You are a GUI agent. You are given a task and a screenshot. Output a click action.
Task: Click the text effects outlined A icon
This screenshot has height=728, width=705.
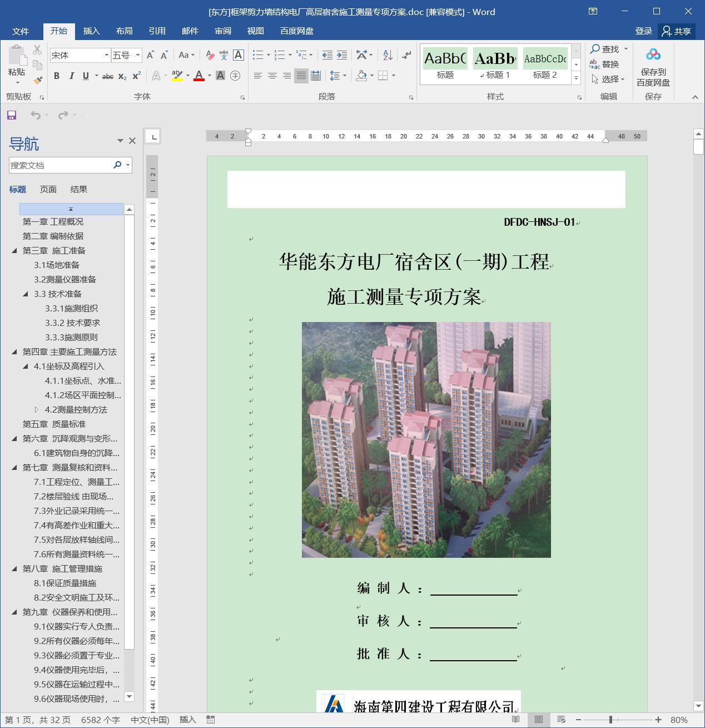(x=156, y=76)
